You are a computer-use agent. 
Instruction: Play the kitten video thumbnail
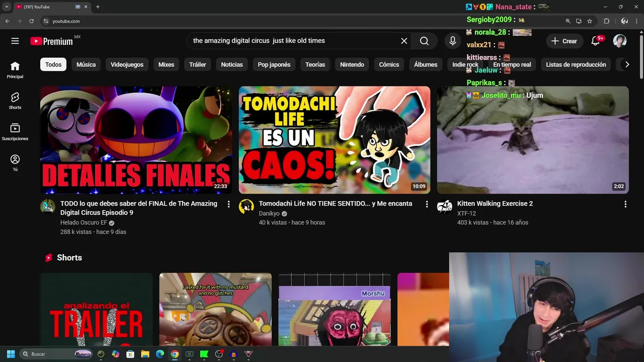[x=533, y=140]
